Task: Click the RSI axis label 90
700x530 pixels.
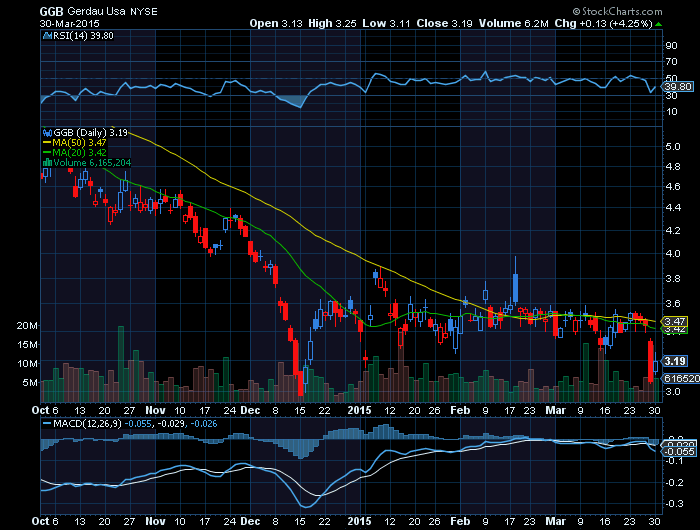Action: (x=671, y=46)
